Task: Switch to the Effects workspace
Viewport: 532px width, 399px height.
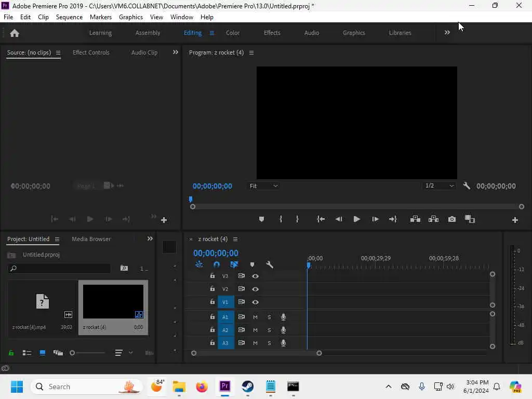Action: pos(272,33)
